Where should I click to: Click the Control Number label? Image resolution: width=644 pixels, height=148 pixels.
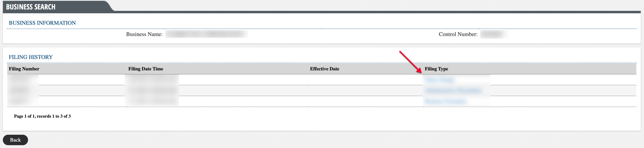click(458, 34)
